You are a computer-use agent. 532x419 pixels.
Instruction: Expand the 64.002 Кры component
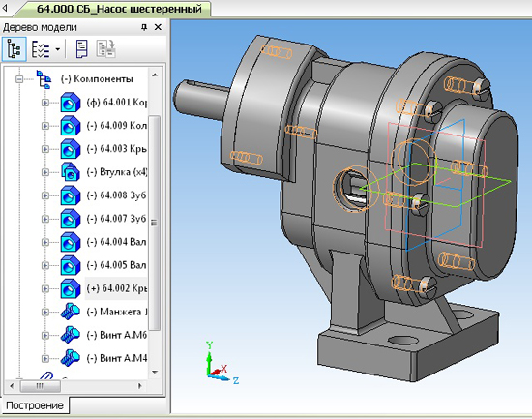pyautogui.click(x=45, y=288)
